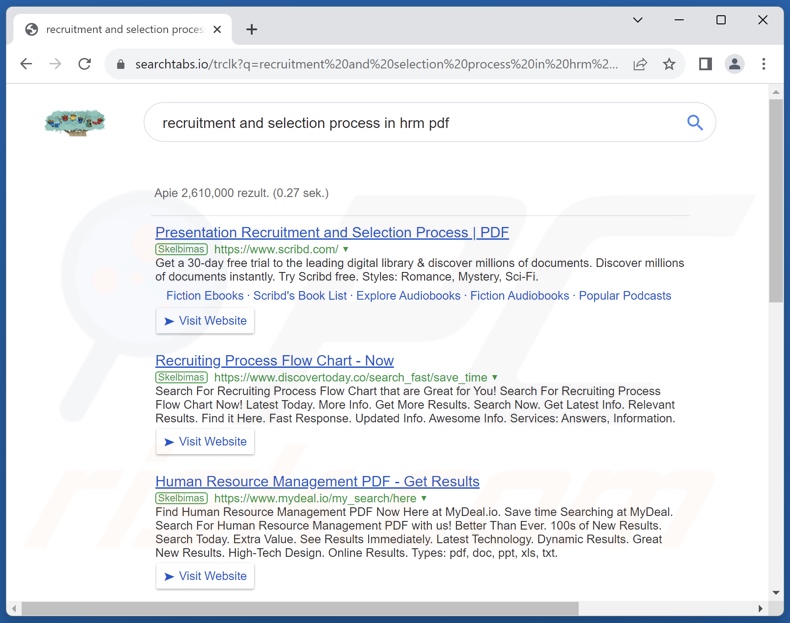790x623 pixels.
Task: Expand the dropdown arrow beside discovertoday.com URL
Action: coord(495,377)
